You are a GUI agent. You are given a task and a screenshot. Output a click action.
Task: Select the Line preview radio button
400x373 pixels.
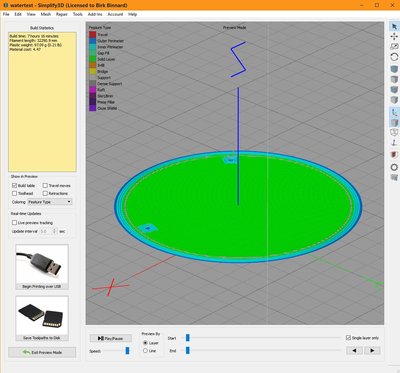145,351
